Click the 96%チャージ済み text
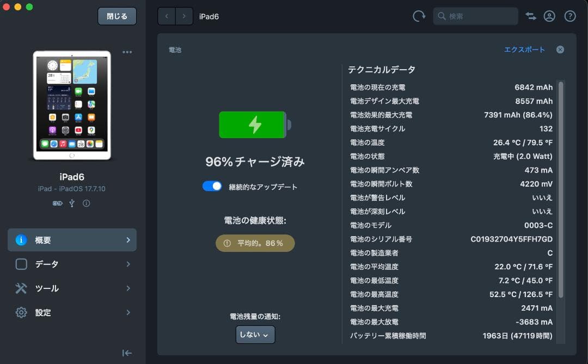 click(x=255, y=162)
